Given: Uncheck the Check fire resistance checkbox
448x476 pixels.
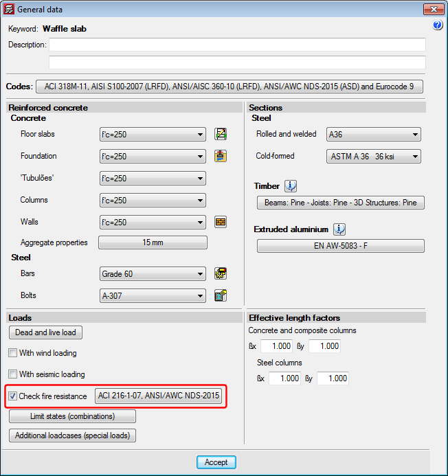Looking at the screenshot, I should coord(12,396).
